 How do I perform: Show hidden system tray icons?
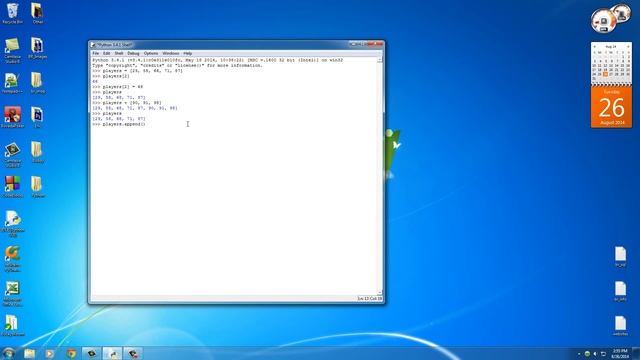(x=579, y=354)
